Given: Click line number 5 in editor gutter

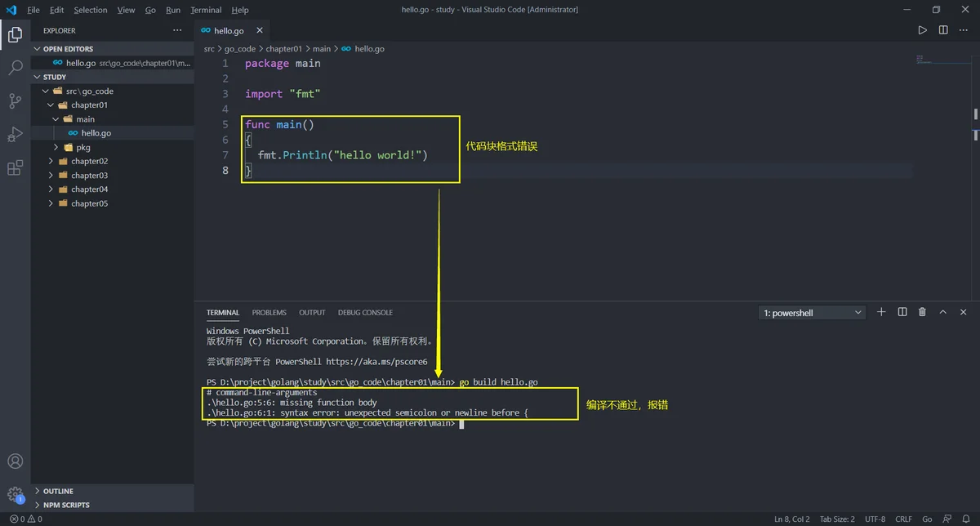Looking at the screenshot, I should pos(225,124).
